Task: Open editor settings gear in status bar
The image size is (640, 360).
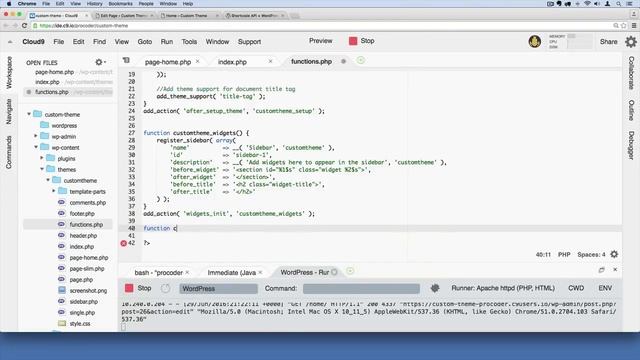Action: [614, 254]
